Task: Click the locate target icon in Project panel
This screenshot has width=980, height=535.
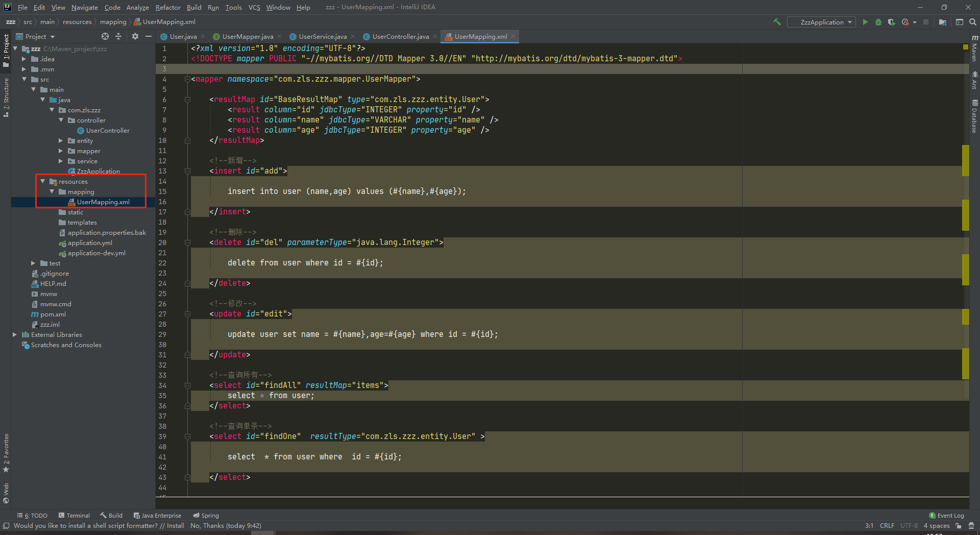Action: [x=105, y=36]
